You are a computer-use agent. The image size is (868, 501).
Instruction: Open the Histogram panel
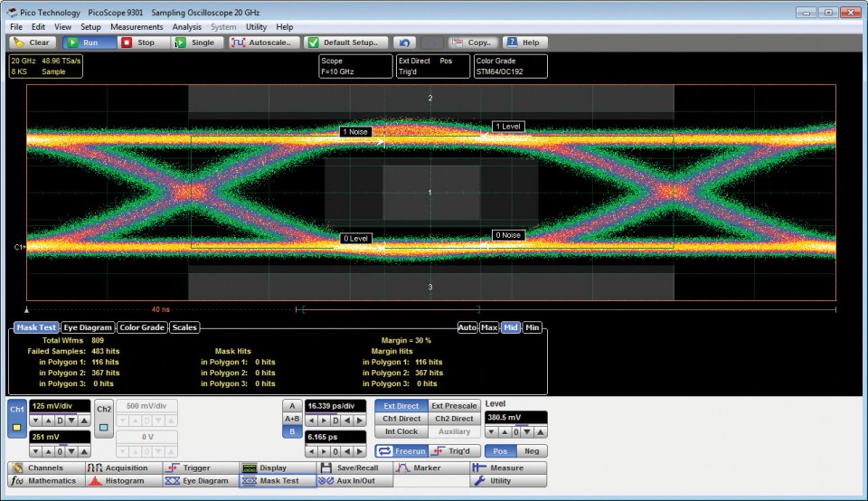[x=122, y=481]
